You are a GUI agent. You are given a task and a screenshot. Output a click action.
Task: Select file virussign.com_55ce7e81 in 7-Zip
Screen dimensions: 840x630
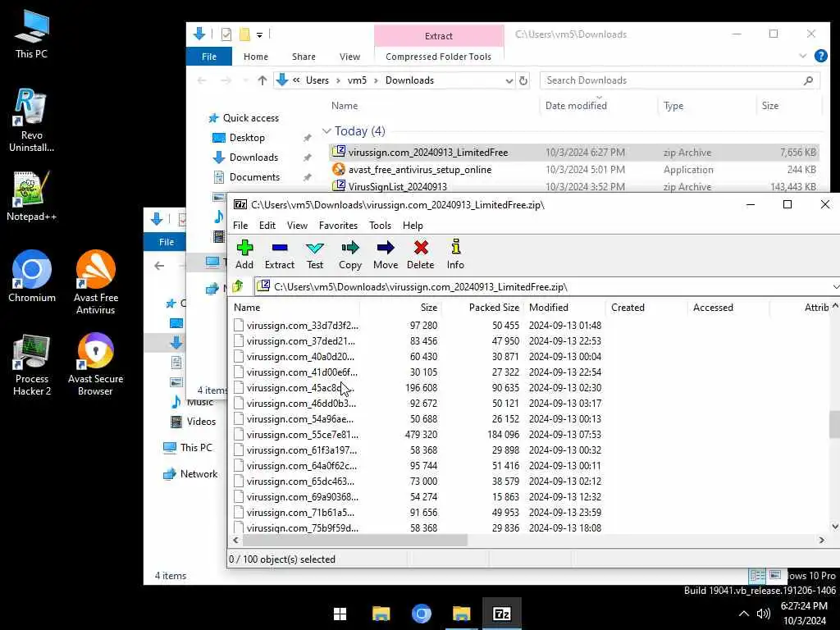pos(302,435)
